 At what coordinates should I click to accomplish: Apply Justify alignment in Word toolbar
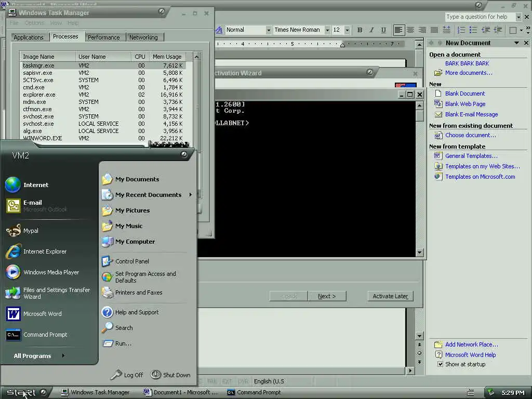pyautogui.click(x=434, y=30)
